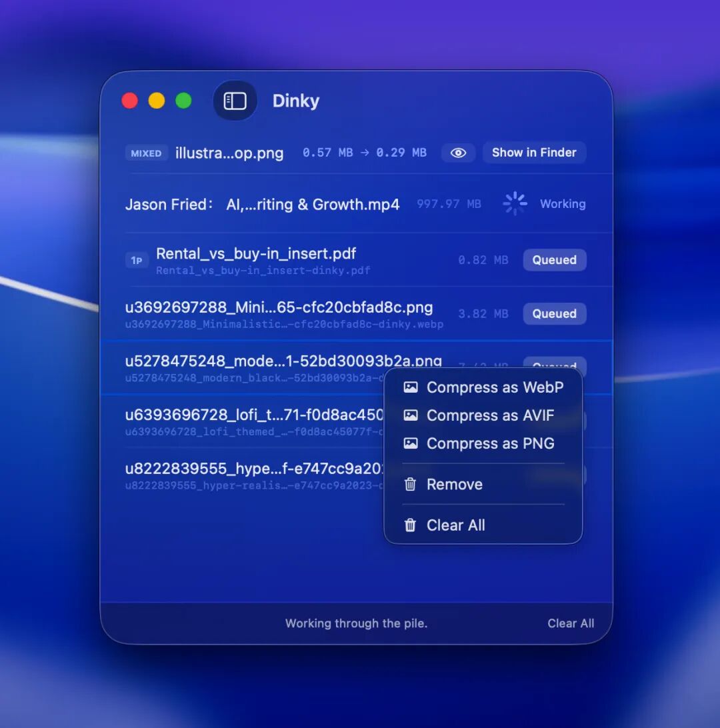Select the illustra...op.png file name
Image resolution: width=720 pixels, height=728 pixels.
pos(229,153)
